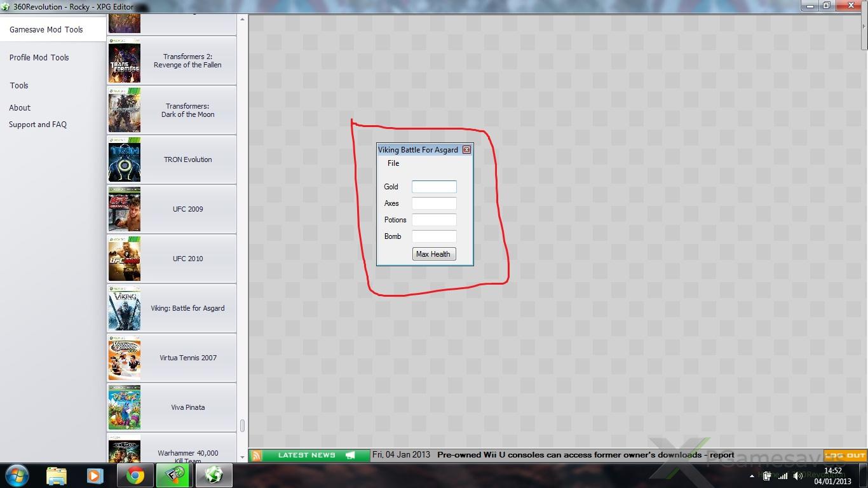Select the TRON Evolution cover image

coord(125,159)
